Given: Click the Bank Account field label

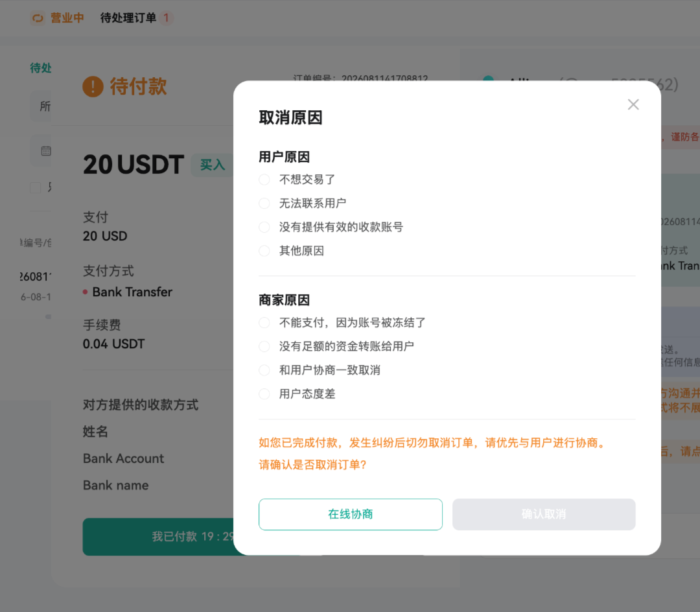Looking at the screenshot, I should pyautogui.click(x=123, y=458).
